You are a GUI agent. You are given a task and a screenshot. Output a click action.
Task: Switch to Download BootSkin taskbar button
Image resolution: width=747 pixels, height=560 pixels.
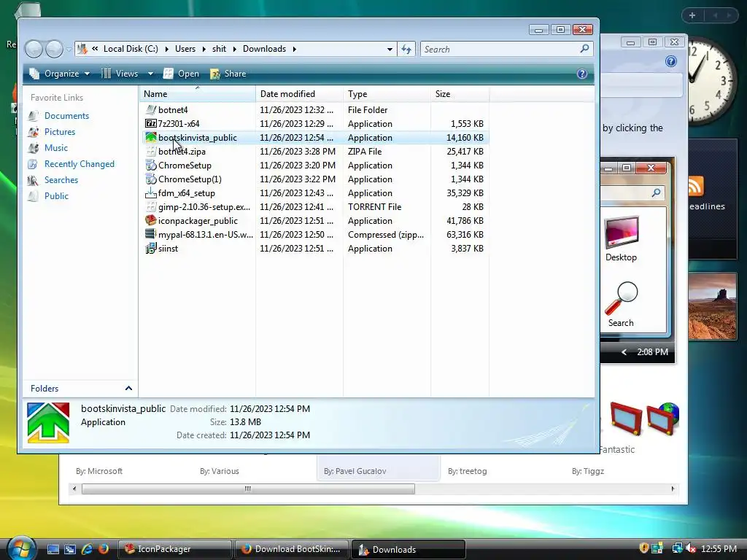click(292, 549)
